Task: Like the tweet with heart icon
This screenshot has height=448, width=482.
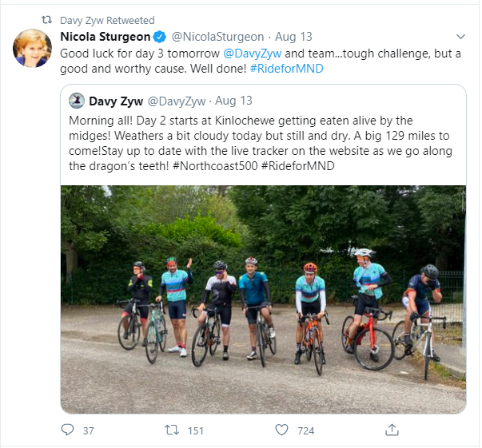Action: click(281, 430)
